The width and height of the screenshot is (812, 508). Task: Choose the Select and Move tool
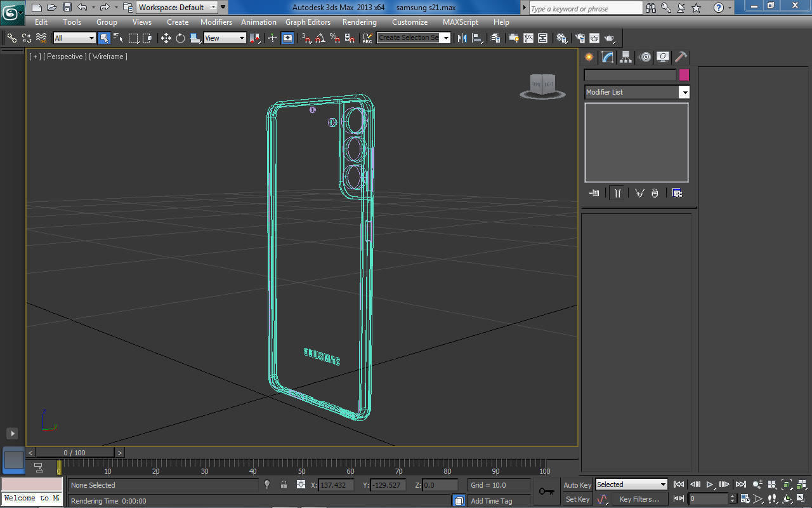pyautogui.click(x=166, y=38)
